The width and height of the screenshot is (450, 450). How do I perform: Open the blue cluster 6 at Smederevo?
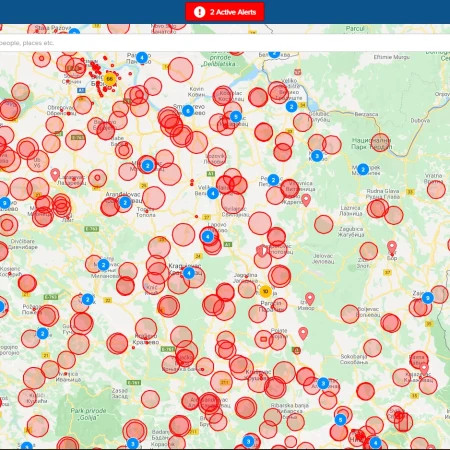pyautogui.click(x=188, y=111)
